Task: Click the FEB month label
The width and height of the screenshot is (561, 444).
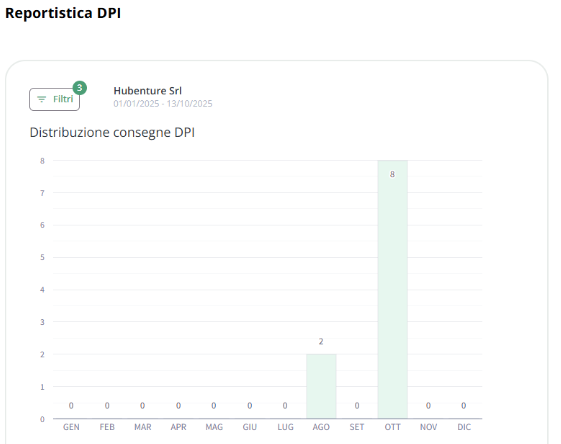Action: [107, 427]
